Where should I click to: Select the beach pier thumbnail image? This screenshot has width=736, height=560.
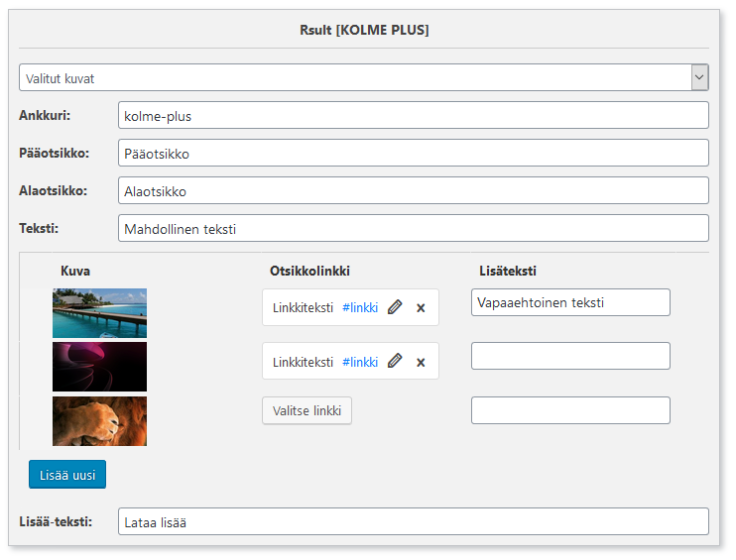coord(99,313)
